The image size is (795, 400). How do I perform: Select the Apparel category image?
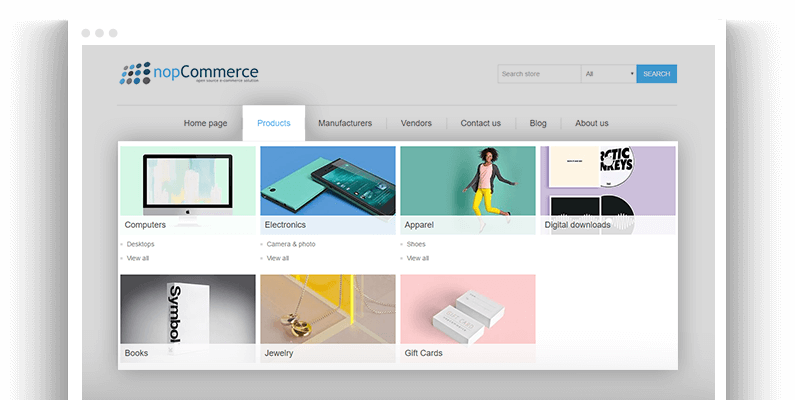[x=467, y=180]
